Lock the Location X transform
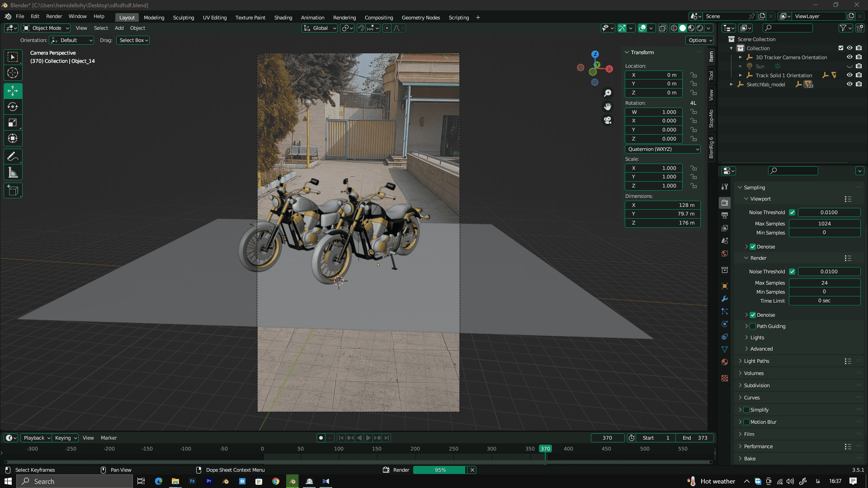Image resolution: width=868 pixels, height=488 pixels. (693, 75)
